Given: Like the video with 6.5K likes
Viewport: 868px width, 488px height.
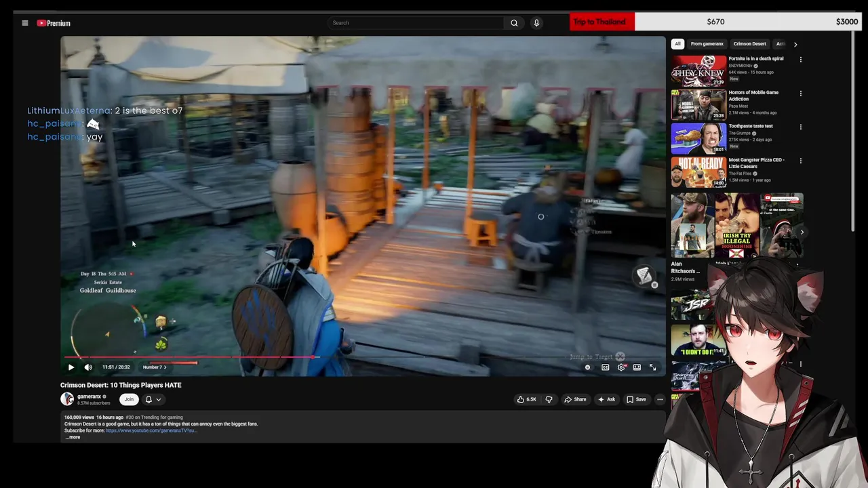Looking at the screenshot, I should 527,399.
